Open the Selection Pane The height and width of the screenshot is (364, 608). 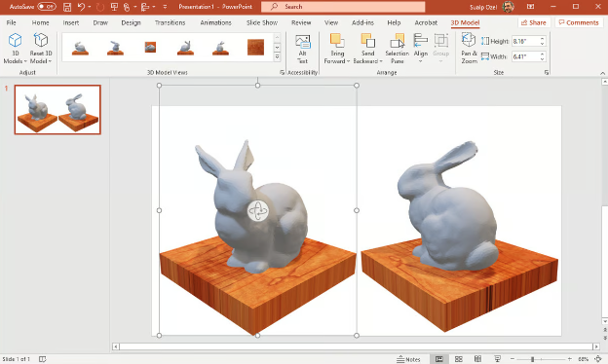tap(398, 49)
